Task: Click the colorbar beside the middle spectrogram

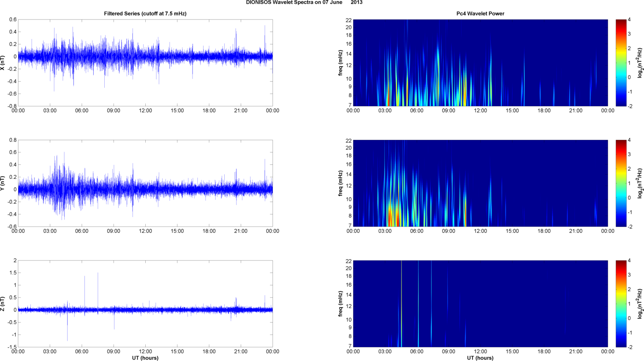Action: tap(621, 183)
